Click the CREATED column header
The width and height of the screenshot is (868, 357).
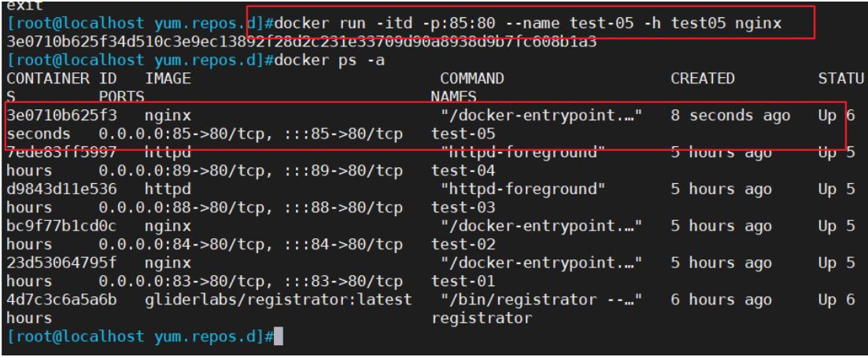(x=703, y=79)
